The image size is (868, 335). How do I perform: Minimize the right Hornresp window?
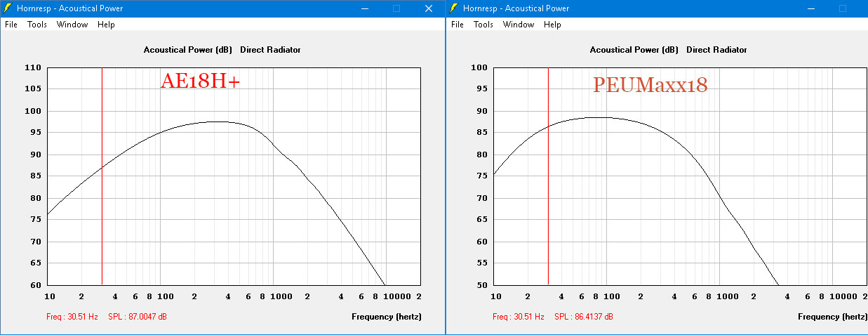pyautogui.click(x=810, y=8)
